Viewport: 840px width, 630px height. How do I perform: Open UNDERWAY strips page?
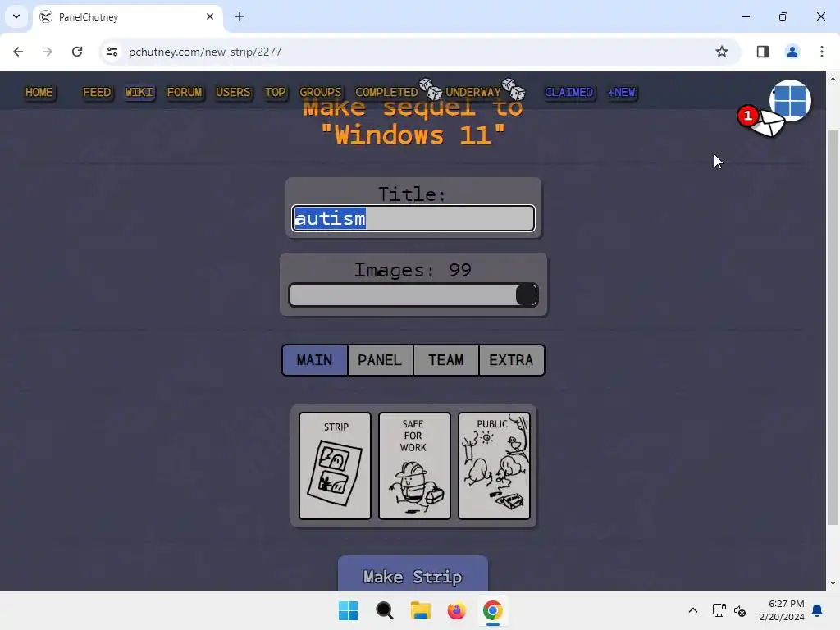coord(473,92)
